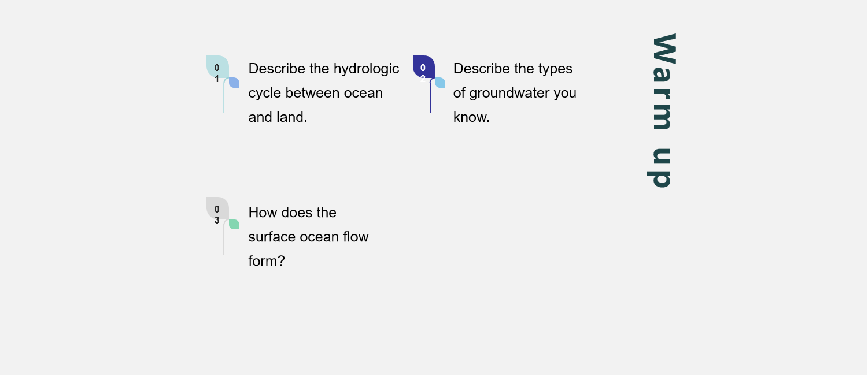The height and width of the screenshot is (376, 868).
Task: Place cursor on the word "form?"
Action: (267, 261)
